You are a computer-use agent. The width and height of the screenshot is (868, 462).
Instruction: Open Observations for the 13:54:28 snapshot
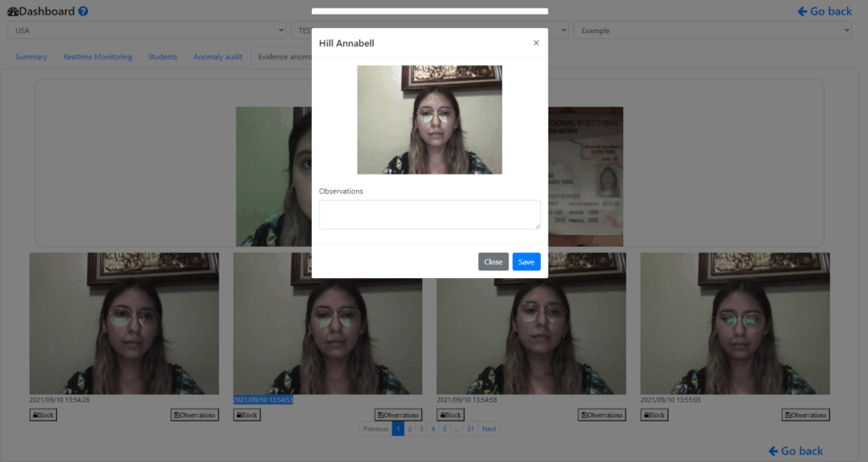pos(194,415)
